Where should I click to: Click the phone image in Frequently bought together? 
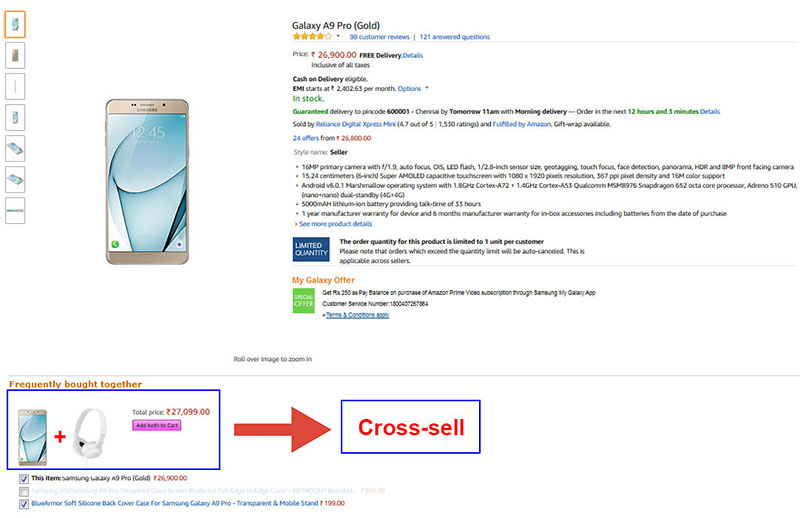[x=33, y=437]
